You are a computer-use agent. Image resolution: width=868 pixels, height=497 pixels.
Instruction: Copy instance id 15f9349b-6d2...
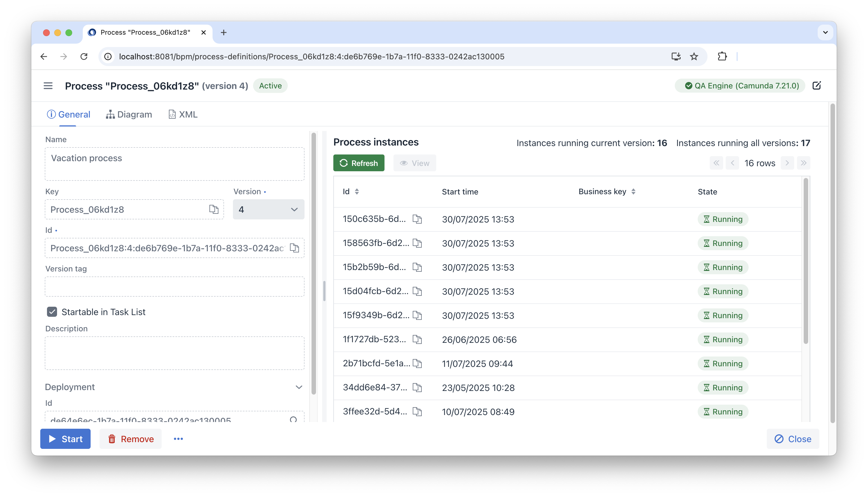417,315
